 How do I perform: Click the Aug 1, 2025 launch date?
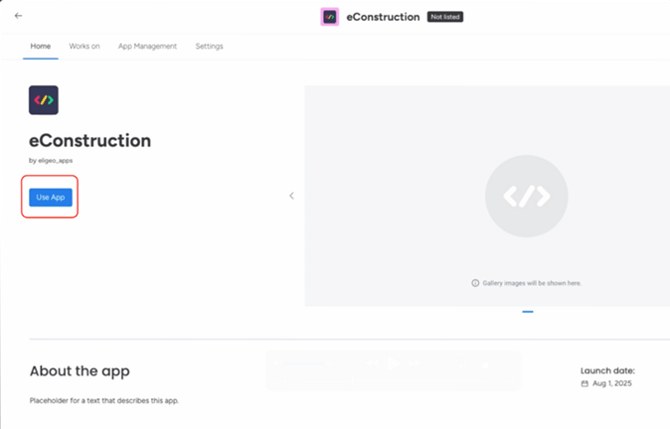(x=612, y=384)
